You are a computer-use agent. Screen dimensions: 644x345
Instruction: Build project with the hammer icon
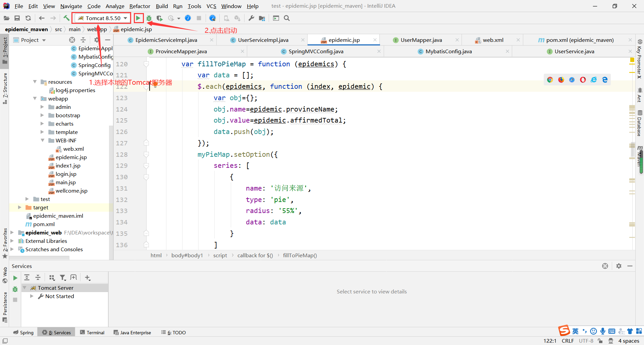(x=66, y=18)
